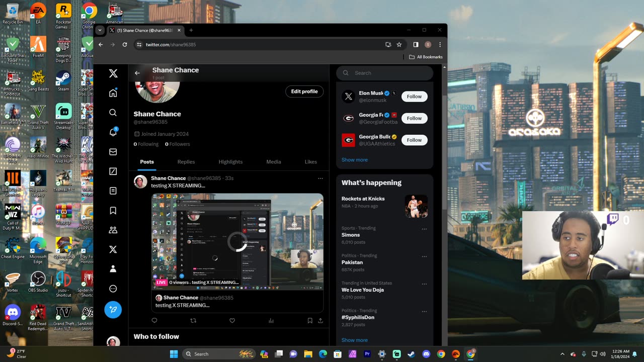Switch to the Posts tab

tap(147, 162)
